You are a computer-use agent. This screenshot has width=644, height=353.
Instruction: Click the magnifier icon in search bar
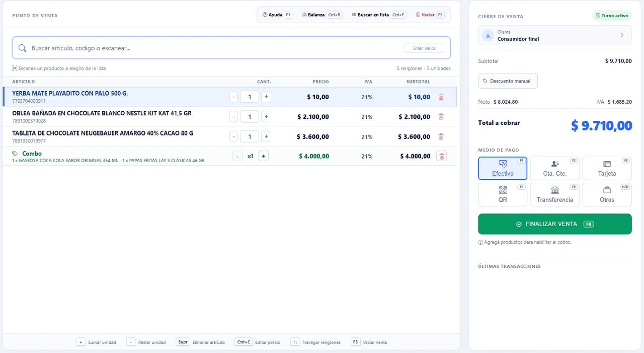[22, 48]
